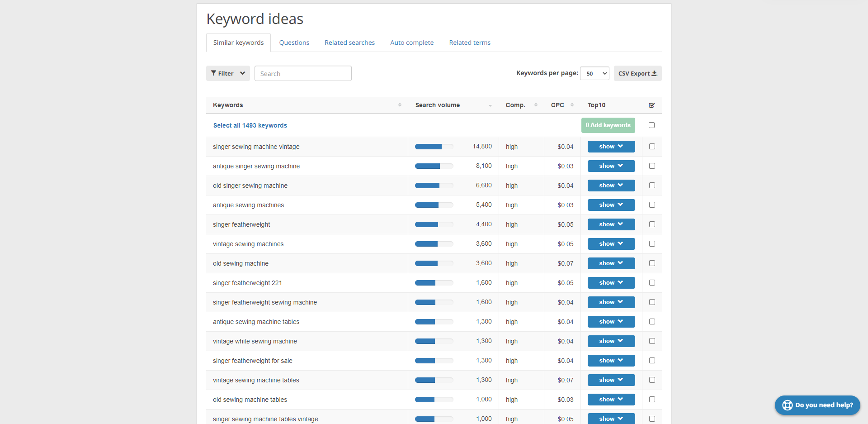Click the CSV Export download icon
Image resolution: width=868 pixels, height=424 pixels.
coord(655,73)
